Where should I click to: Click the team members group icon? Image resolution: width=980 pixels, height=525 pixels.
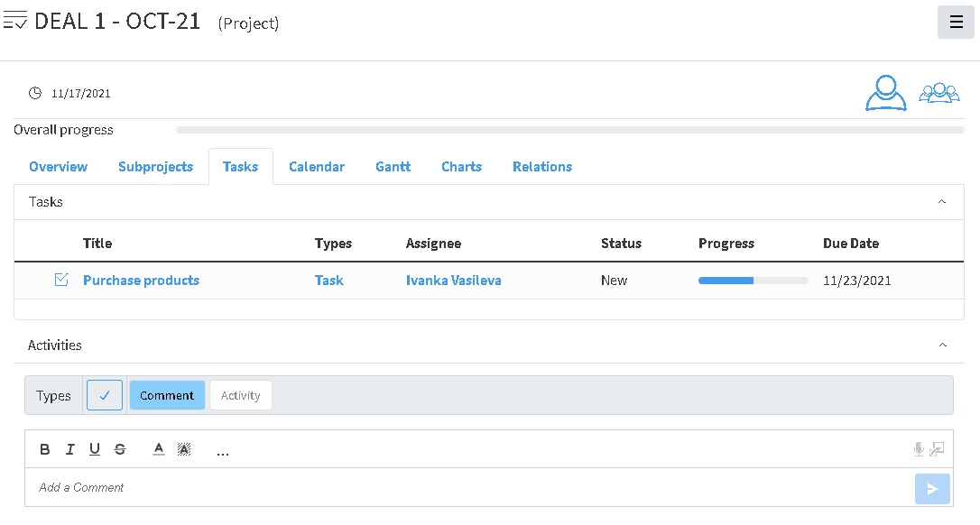938,93
